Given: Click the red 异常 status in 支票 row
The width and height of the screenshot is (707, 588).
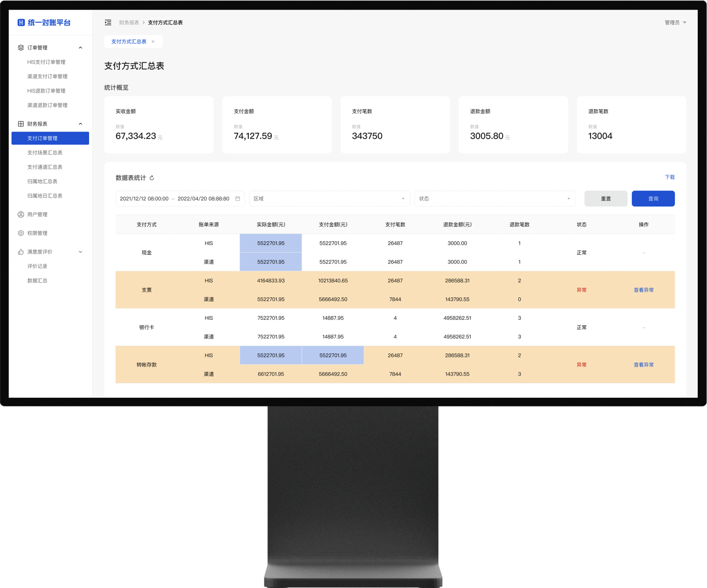Looking at the screenshot, I should click(582, 290).
